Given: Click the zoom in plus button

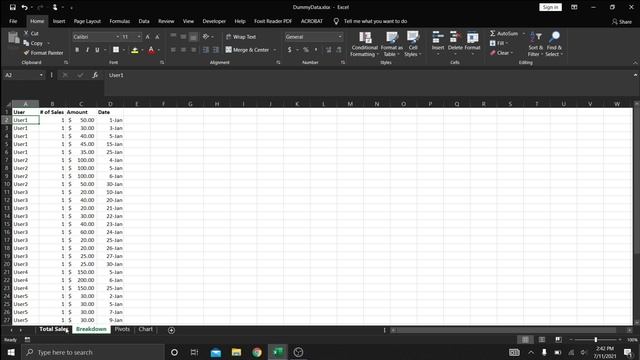Looking at the screenshot, I should coord(620,340).
